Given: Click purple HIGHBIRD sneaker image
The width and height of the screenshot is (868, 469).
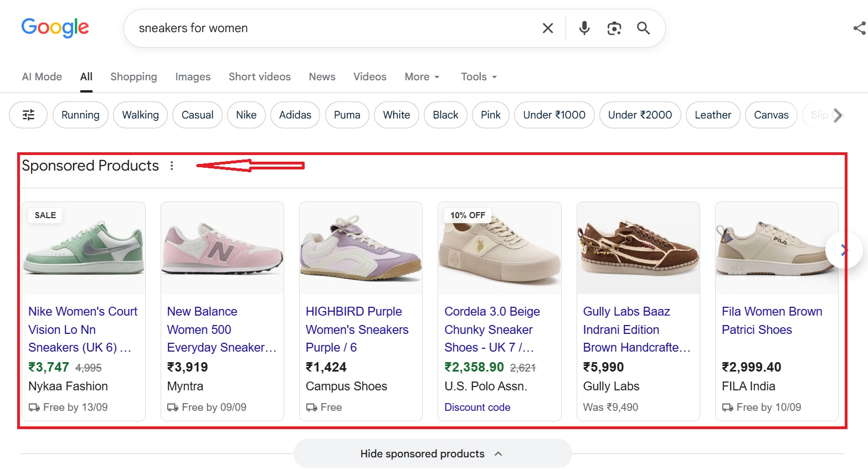Looking at the screenshot, I should tap(361, 248).
